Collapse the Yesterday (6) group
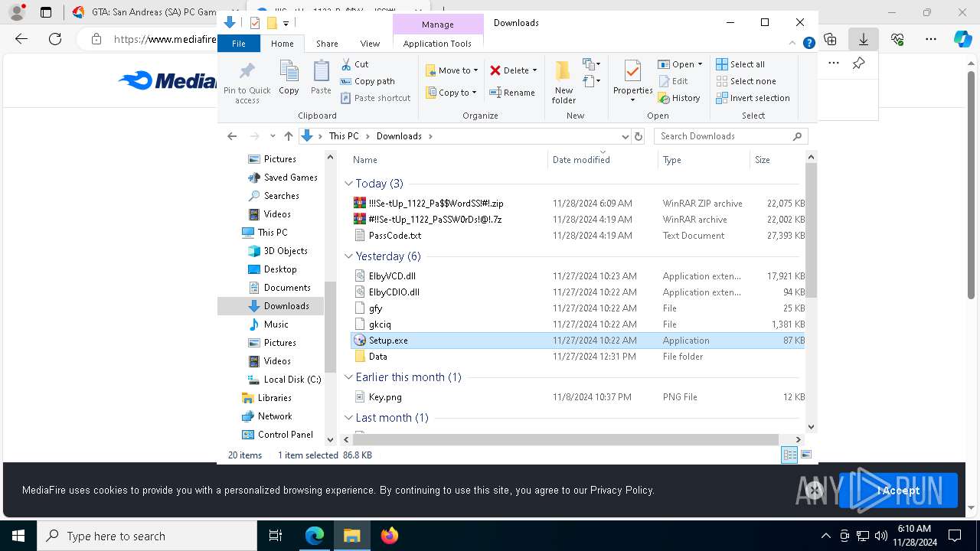Viewport: 980px width, 551px height. (348, 256)
